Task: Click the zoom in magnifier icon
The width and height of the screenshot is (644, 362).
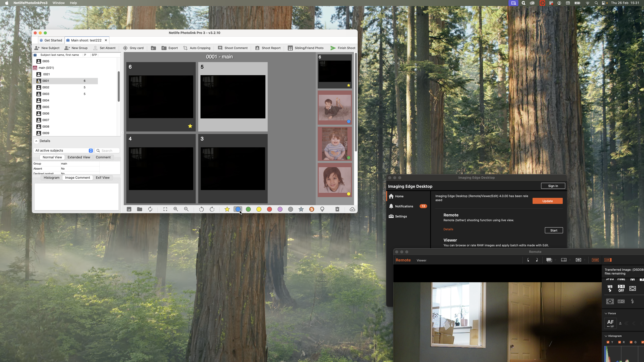Action: point(176,209)
